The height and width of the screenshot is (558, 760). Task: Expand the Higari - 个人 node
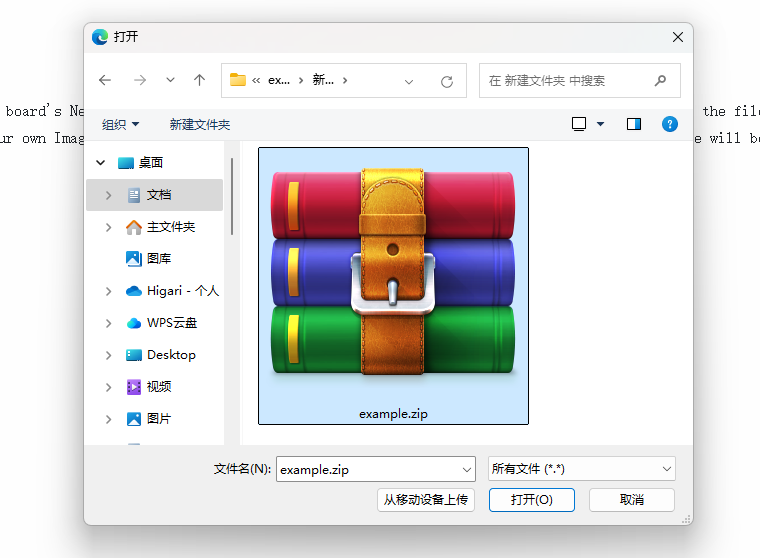(109, 291)
